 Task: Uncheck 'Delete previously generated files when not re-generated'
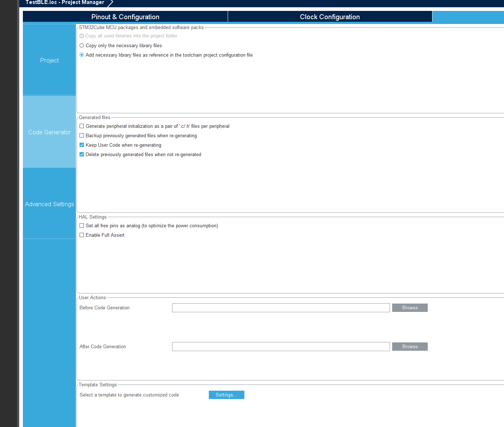click(x=81, y=154)
